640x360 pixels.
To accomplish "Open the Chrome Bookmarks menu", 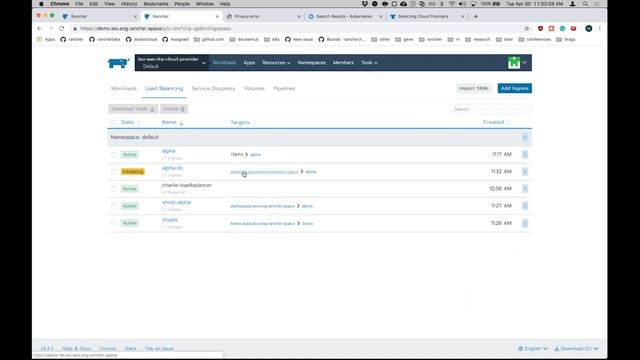I will [156, 4].
